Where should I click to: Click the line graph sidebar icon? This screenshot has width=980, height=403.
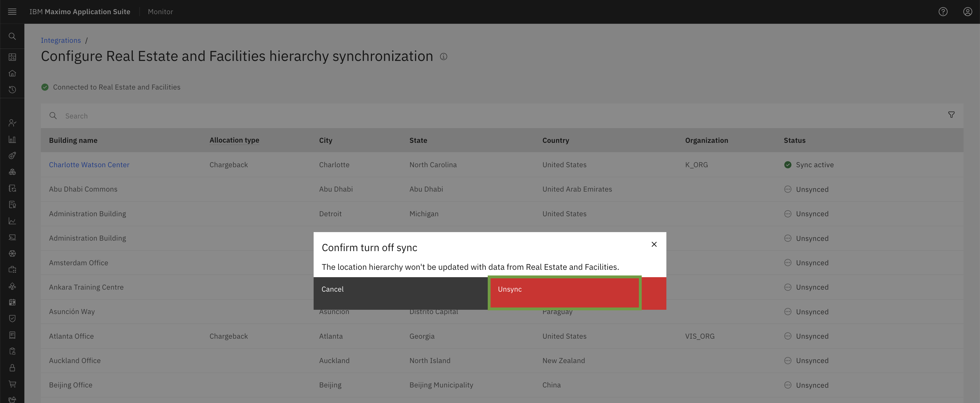click(12, 221)
